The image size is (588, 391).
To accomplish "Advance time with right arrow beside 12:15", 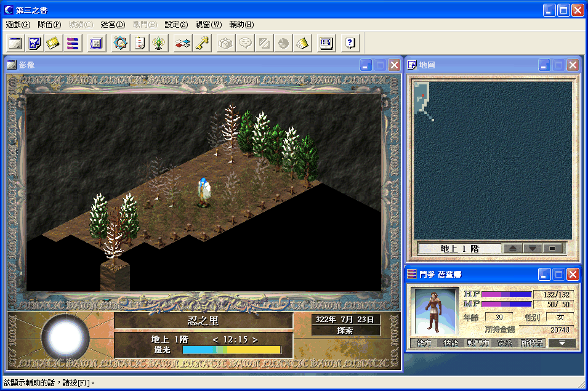I will (255, 339).
